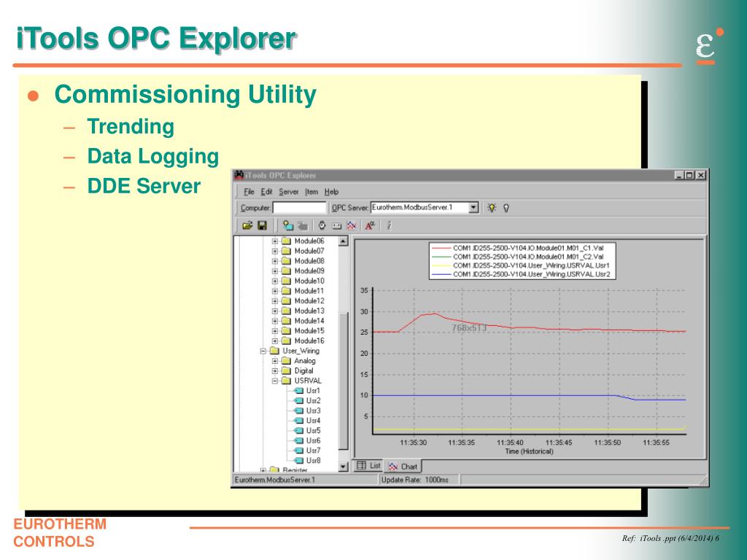The image size is (747, 560).
Task: Expand the Module09 folder node
Action: pyautogui.click(x=275, y=271)
